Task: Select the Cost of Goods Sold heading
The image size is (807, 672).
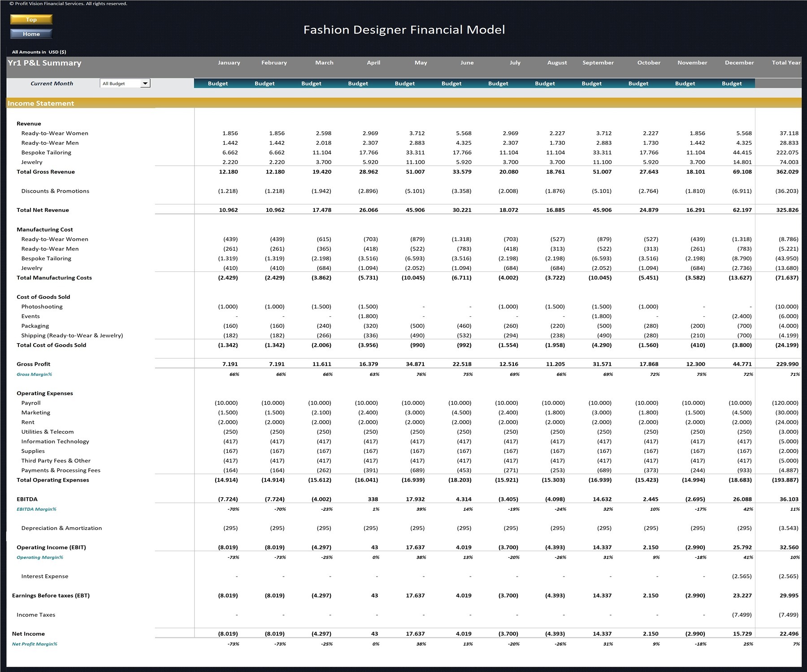Action: [x=43, y=297]
